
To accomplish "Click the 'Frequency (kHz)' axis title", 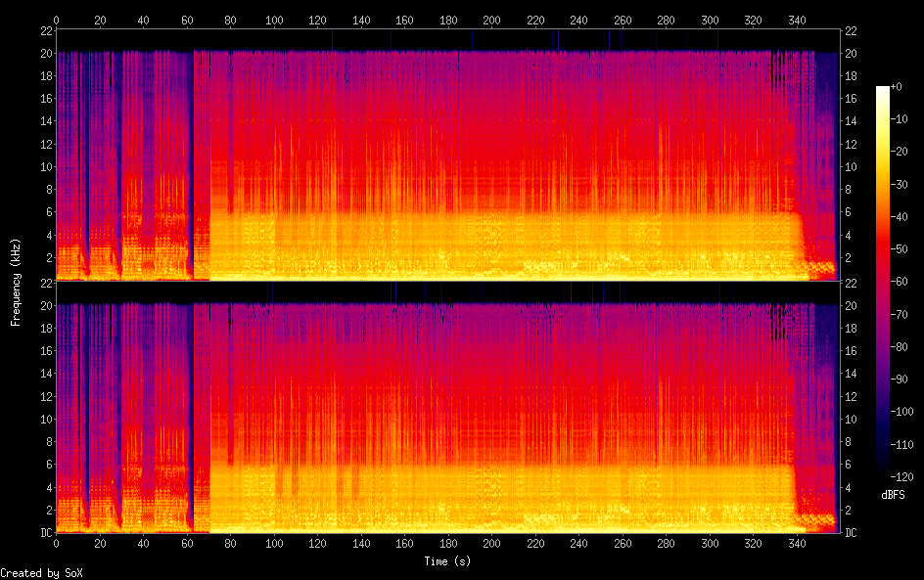I will (x=16, y=282).
